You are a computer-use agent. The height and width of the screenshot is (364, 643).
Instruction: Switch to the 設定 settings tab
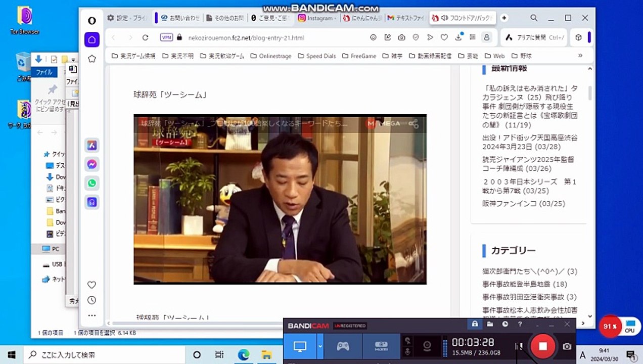pos(127,18)
